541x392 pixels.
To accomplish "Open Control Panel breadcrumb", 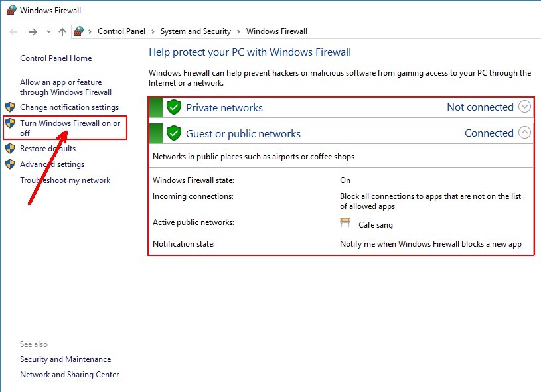I will coord(121,31).
